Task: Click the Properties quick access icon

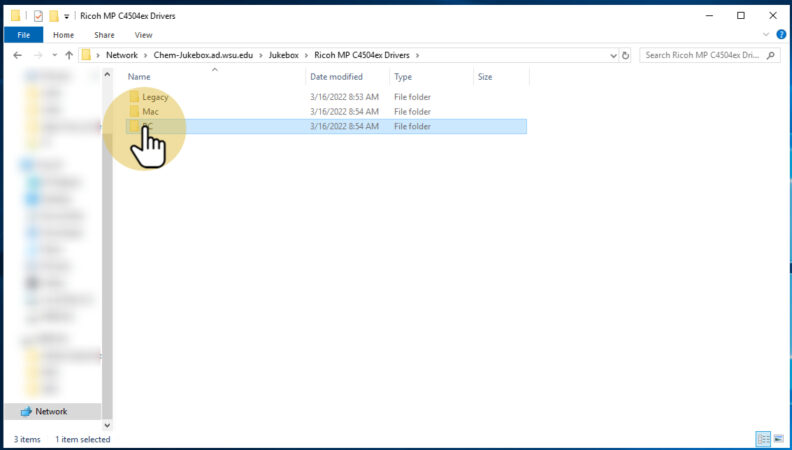Action: [38, 16]
